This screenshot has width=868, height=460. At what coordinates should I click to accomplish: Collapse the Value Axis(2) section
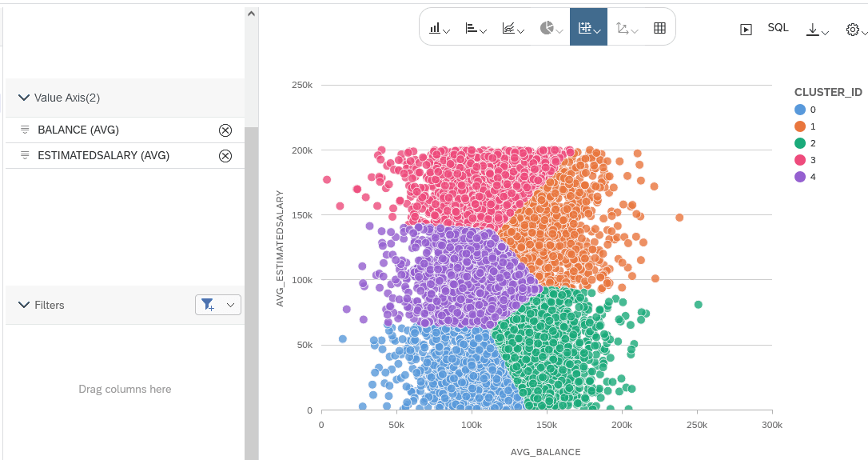click(24, 98)
